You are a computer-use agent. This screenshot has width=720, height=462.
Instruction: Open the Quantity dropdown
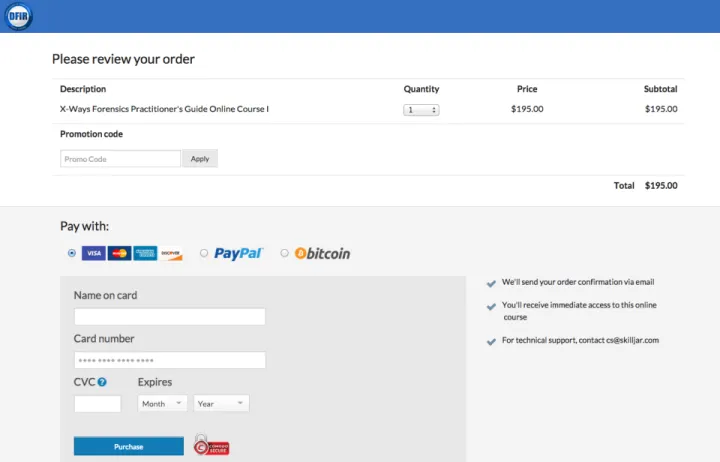pos(421,110)
